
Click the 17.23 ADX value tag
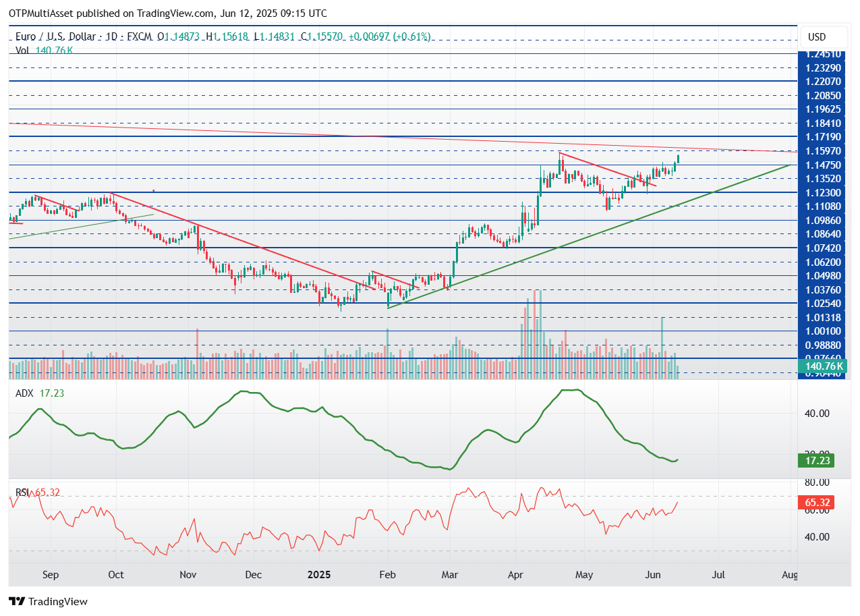[817, 460]
